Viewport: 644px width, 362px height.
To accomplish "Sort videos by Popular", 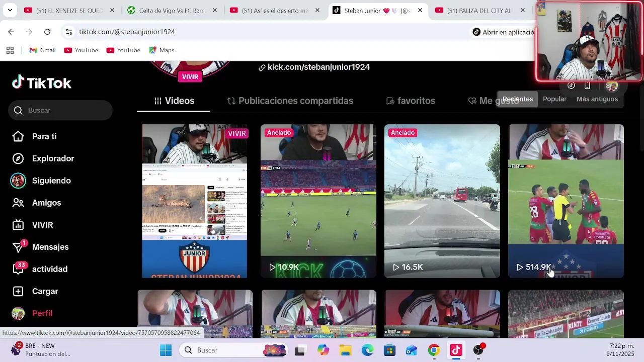I will tap(554, 99).
